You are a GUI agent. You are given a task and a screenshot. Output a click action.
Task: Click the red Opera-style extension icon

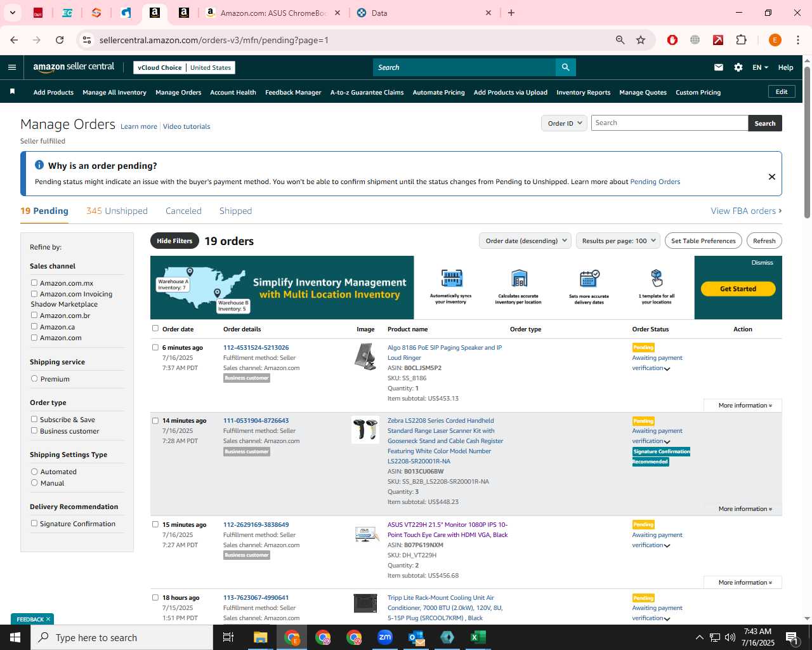click(x=672, y=40)
